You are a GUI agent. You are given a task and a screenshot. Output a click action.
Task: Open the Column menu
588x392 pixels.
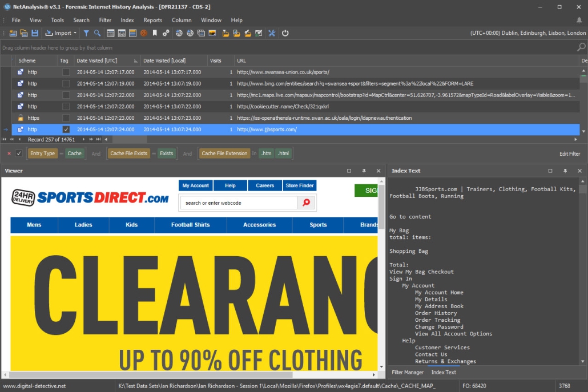pyautogui.click(x=182, y=20)
